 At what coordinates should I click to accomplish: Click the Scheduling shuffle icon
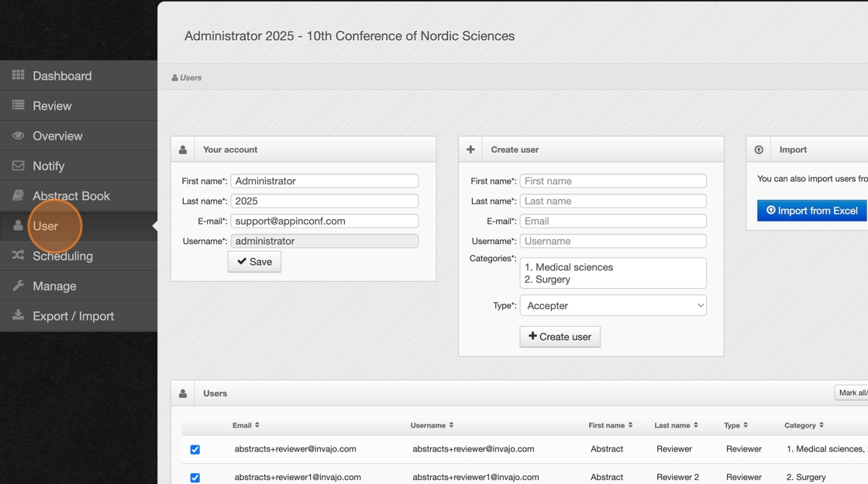coord(18,256)
